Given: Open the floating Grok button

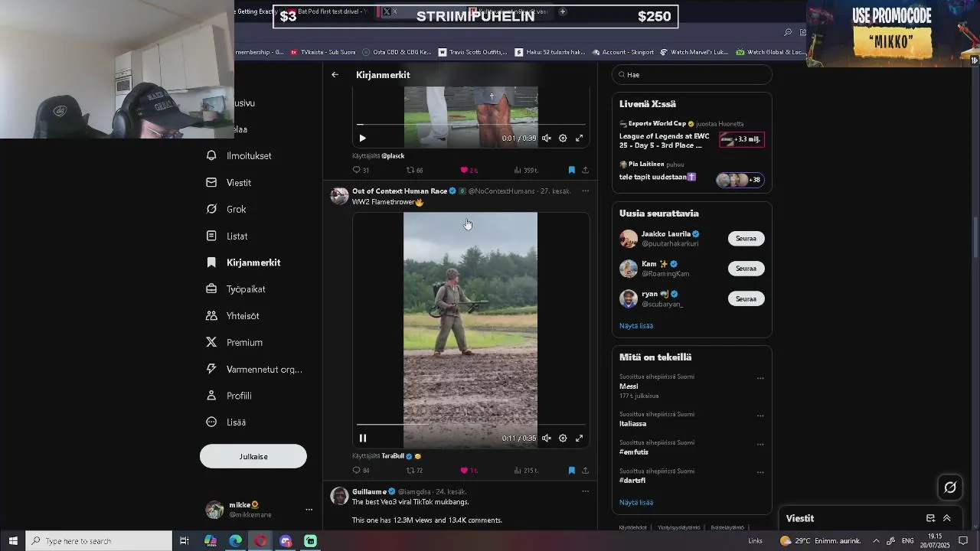Looking at the screenshot, I should tap(950, 487).
